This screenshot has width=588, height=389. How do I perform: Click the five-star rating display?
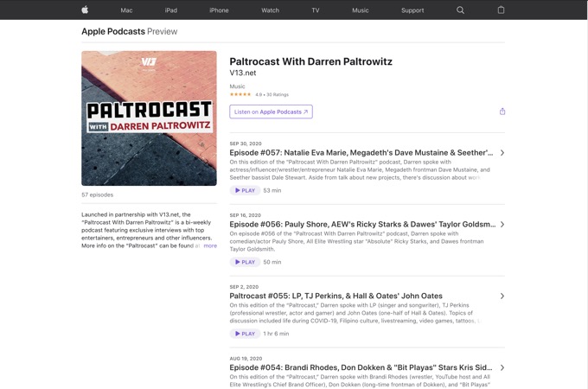(x=240, y=94)
